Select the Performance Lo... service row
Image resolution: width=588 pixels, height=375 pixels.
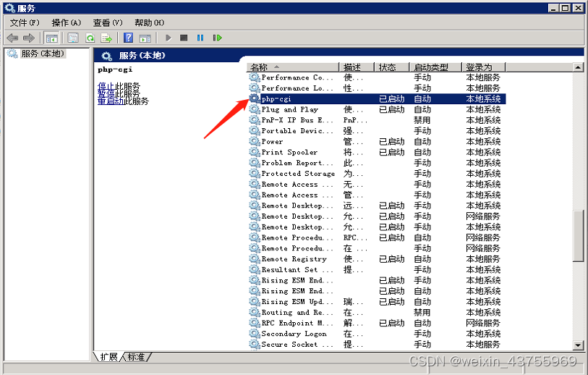(x=377, y=88)
